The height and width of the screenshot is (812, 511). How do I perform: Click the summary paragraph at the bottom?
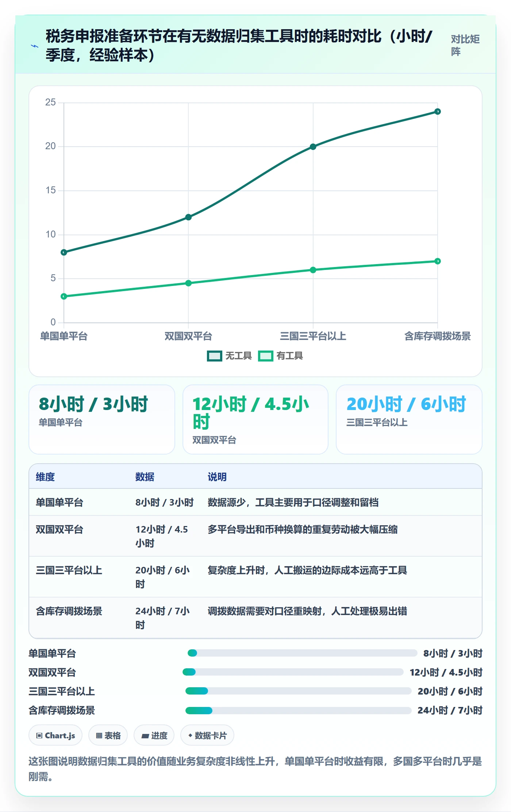point(255,769)
